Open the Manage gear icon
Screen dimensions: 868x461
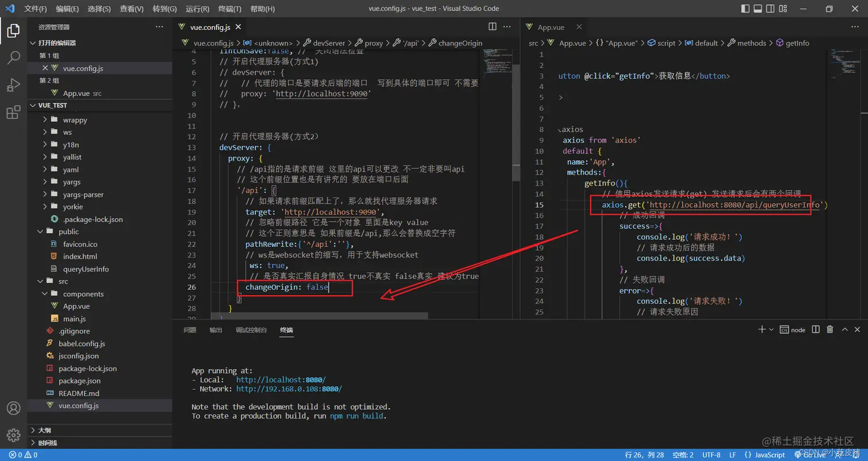click(x=13, y=435)
